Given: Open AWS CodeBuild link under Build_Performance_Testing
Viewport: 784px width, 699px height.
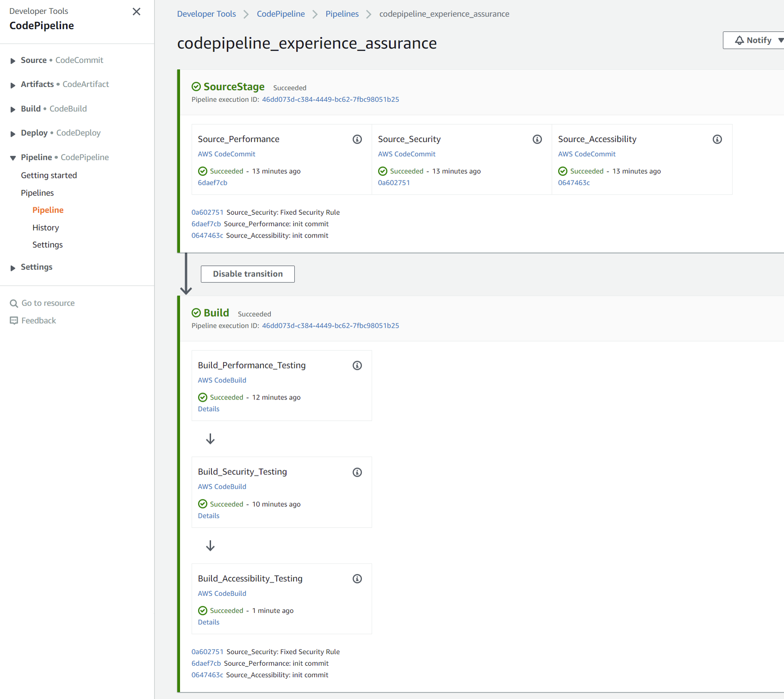Looking at the screenshot, I should click(222, 381).
